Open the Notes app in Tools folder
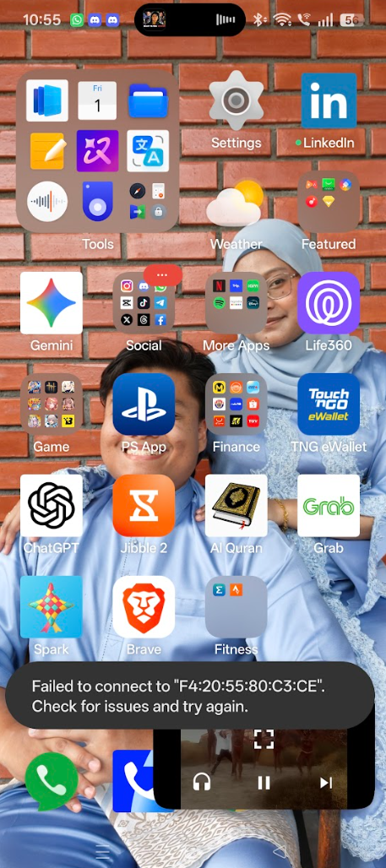Image resolution: width=386 pixels, height=868 pixels. [47, 150]
